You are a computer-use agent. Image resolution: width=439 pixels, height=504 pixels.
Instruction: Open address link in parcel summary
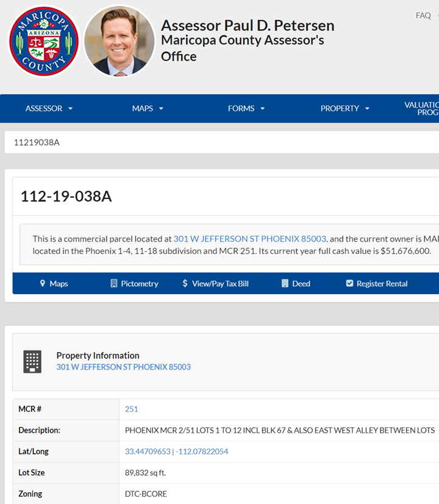(250, 239)
